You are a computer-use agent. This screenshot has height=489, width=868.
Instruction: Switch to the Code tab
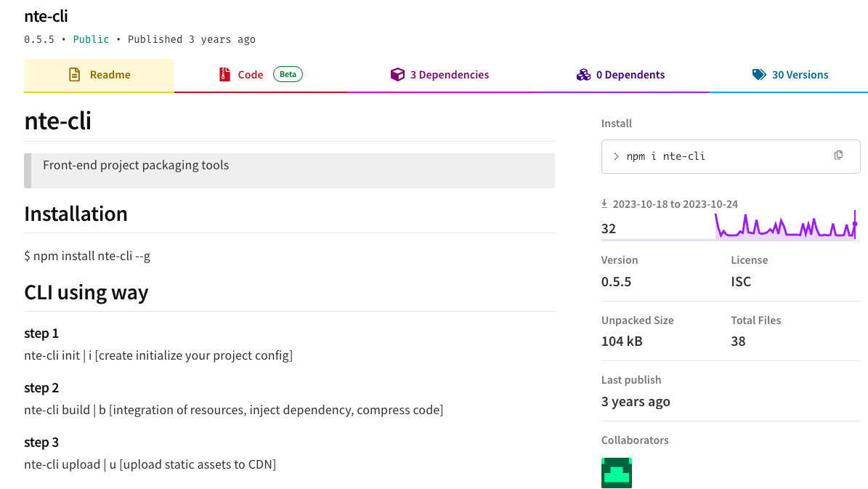coord(261,75)
